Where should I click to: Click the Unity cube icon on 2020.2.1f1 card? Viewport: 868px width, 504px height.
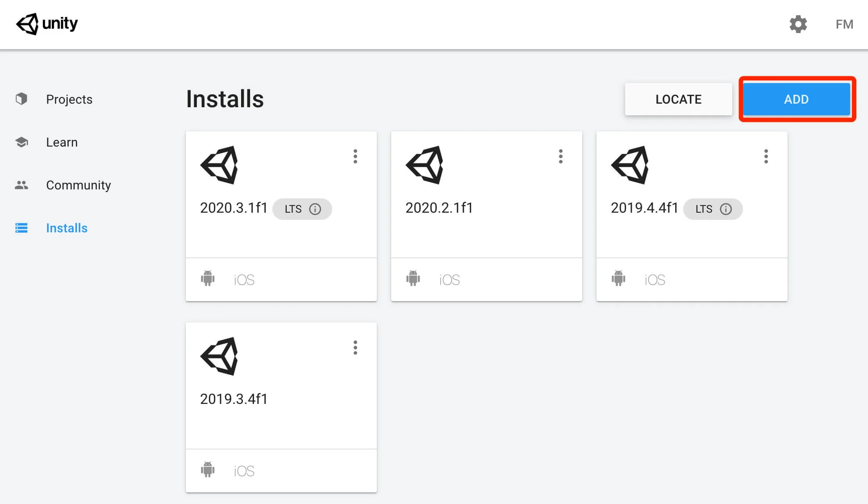click(425, 165)
